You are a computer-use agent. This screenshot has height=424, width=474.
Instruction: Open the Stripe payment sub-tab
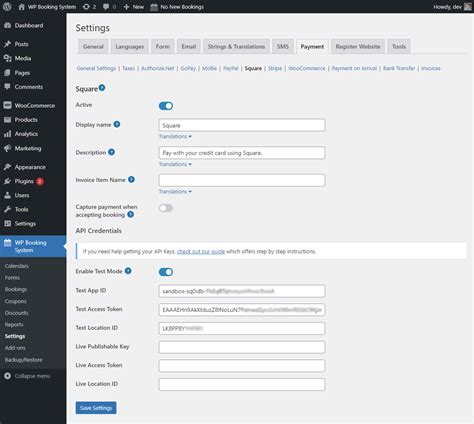point(275,68)
